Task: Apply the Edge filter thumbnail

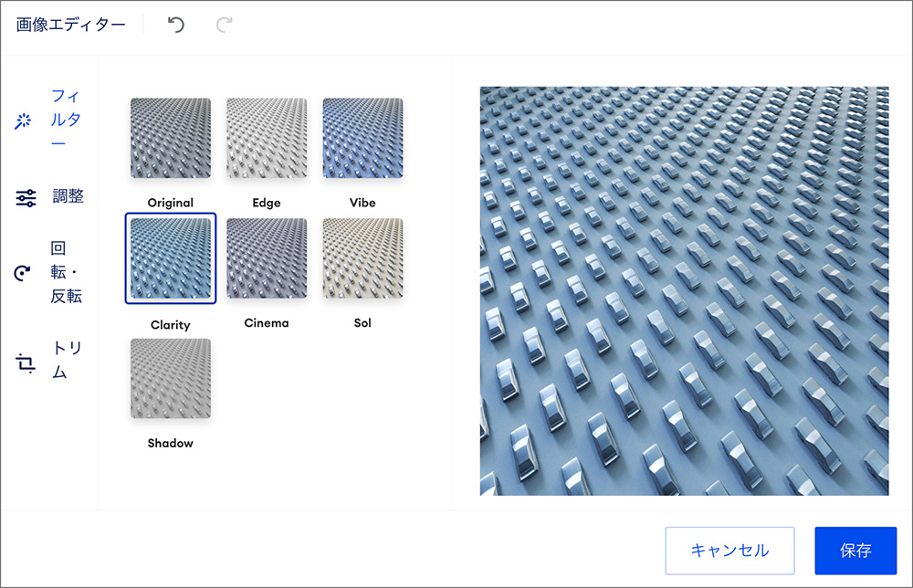Action: tap(267, 138)
